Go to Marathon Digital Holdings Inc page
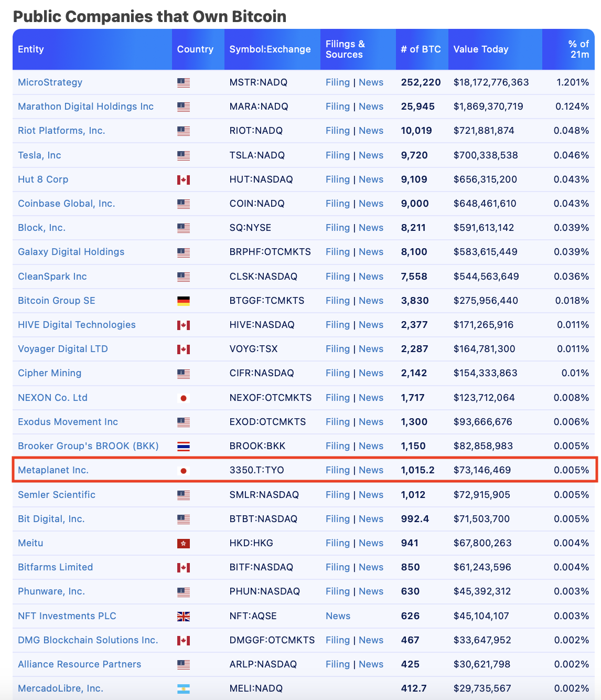Image resolution: width=601 pixels, height=700 pixels. click(x=85, y=107)
